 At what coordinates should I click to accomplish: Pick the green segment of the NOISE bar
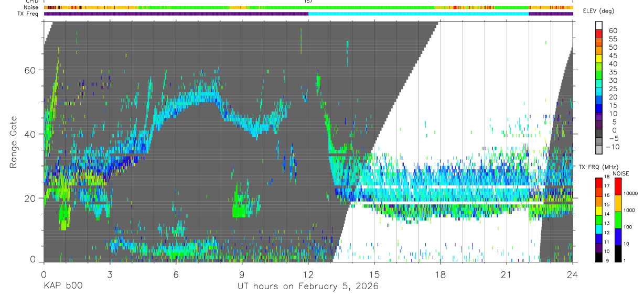point(617,219)
